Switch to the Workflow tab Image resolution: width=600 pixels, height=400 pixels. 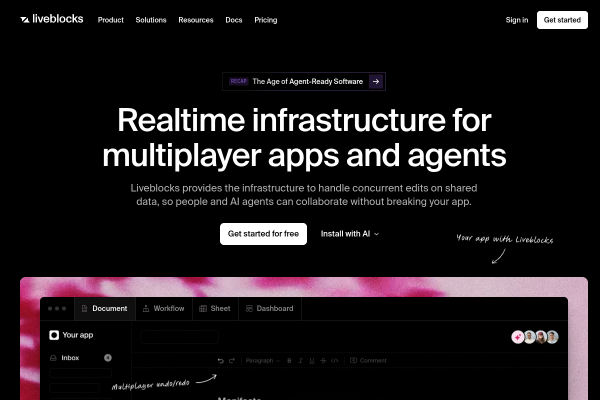(164, 309)
